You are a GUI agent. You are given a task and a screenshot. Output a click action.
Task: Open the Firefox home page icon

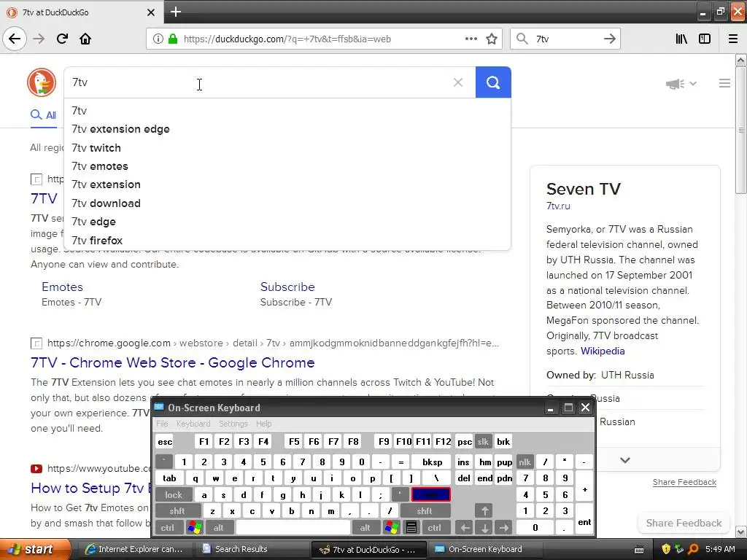click(85, 39)
